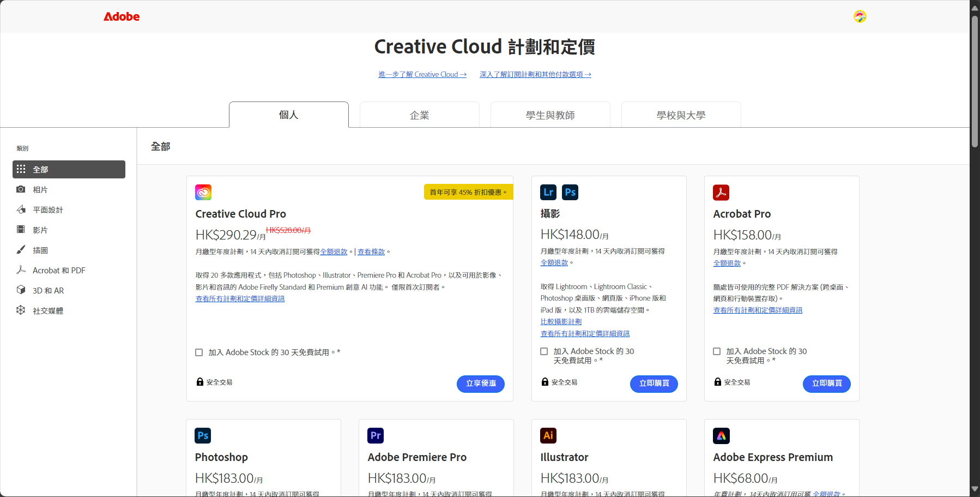Open 進一步了解 Creative Cloud link
Viewport: 980px width, 497px height.
tap(422, 75)
